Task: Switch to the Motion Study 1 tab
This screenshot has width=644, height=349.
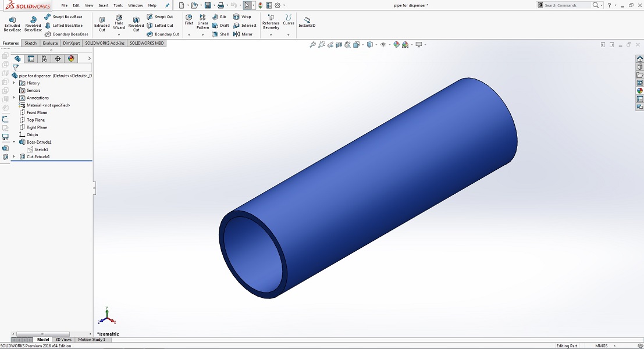Action: pos(91,340)
